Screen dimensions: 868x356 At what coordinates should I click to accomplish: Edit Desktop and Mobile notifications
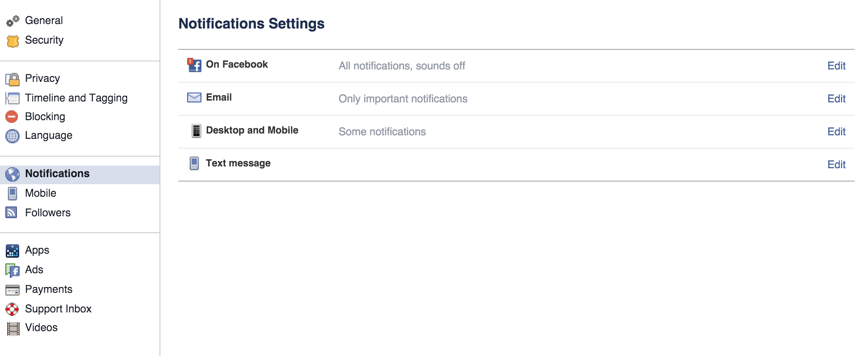point(836,132)
